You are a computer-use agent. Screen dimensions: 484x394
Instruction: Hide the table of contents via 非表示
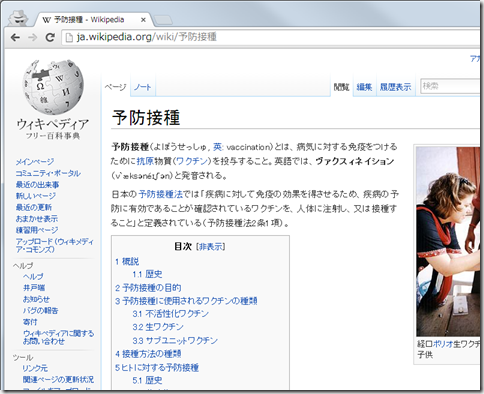pyautogui.click(x=211, y=247)
